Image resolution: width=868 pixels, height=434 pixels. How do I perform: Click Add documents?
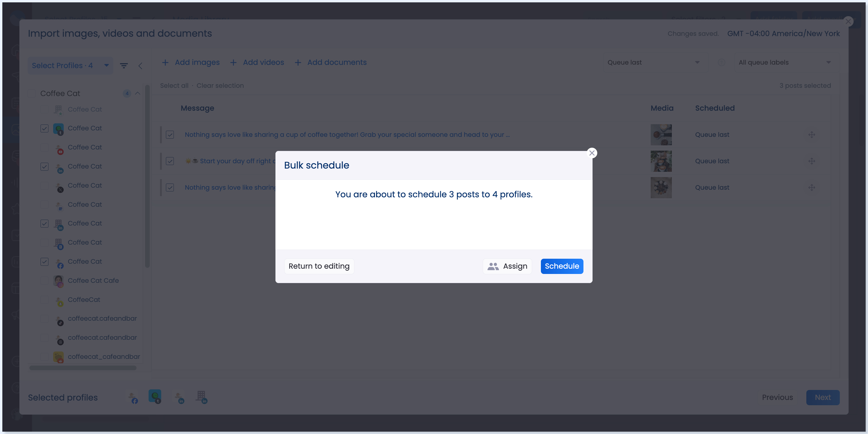(331, 62)
